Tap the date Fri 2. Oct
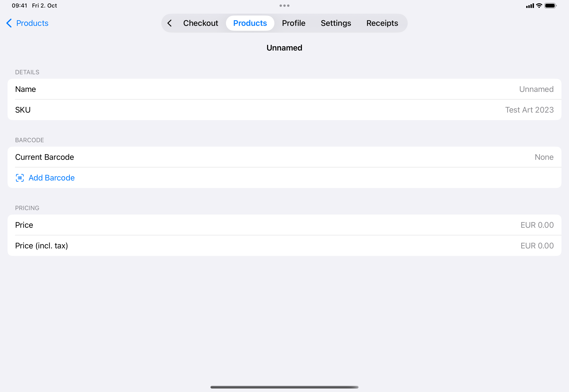 tap(44, 5)
